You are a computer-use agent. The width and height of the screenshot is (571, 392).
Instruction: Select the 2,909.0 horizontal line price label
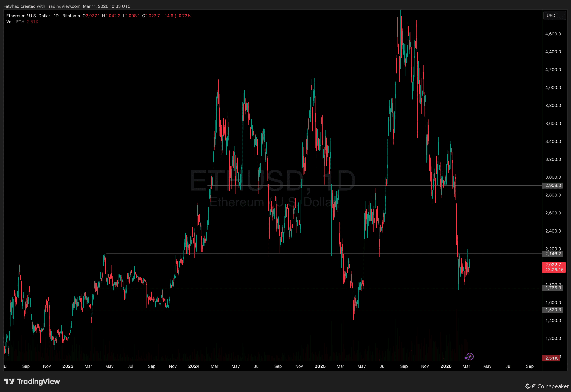coord(553,186)
